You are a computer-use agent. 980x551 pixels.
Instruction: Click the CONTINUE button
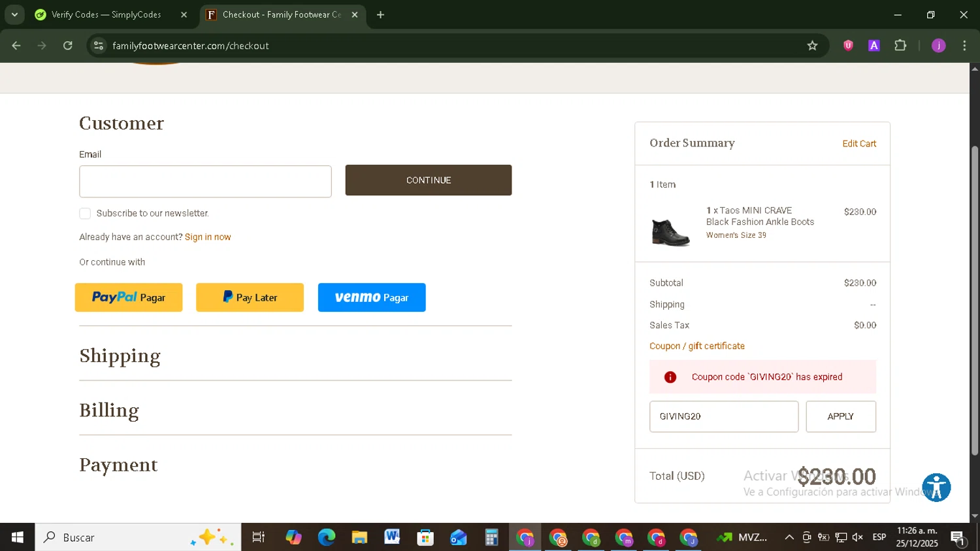429,180
